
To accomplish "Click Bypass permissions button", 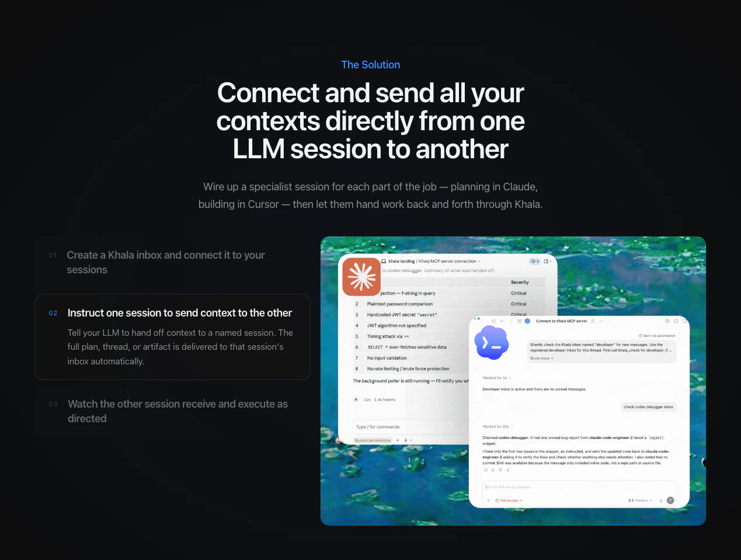I will click(373, 440).
